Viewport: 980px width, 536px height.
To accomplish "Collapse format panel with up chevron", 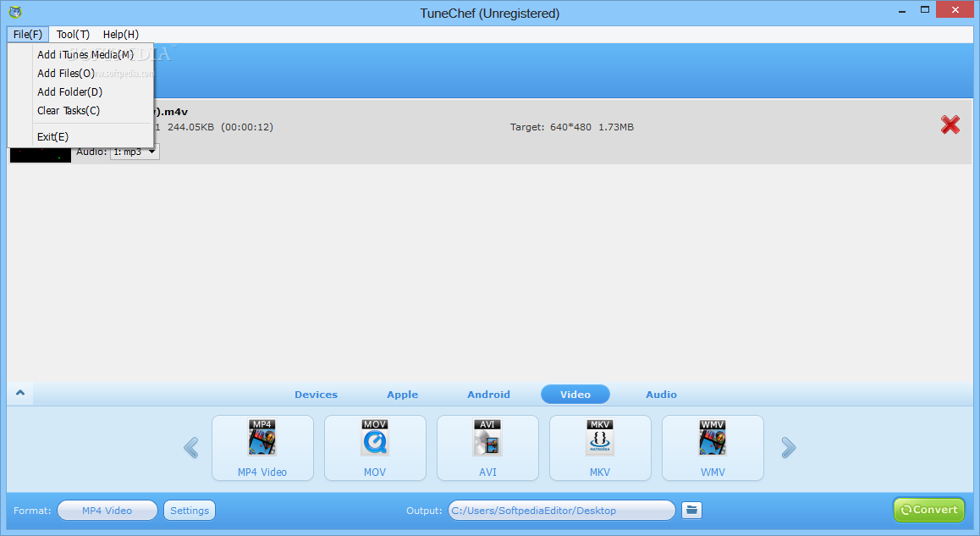I will (20, 393).
